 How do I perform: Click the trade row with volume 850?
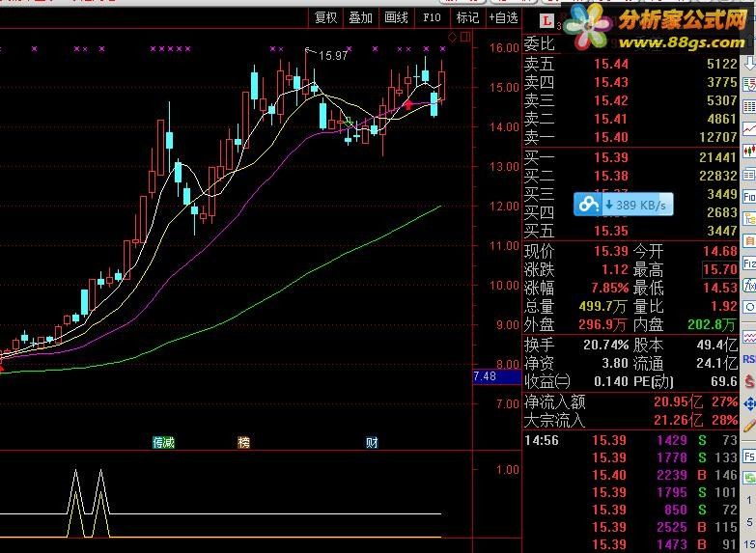click(631, 510)
